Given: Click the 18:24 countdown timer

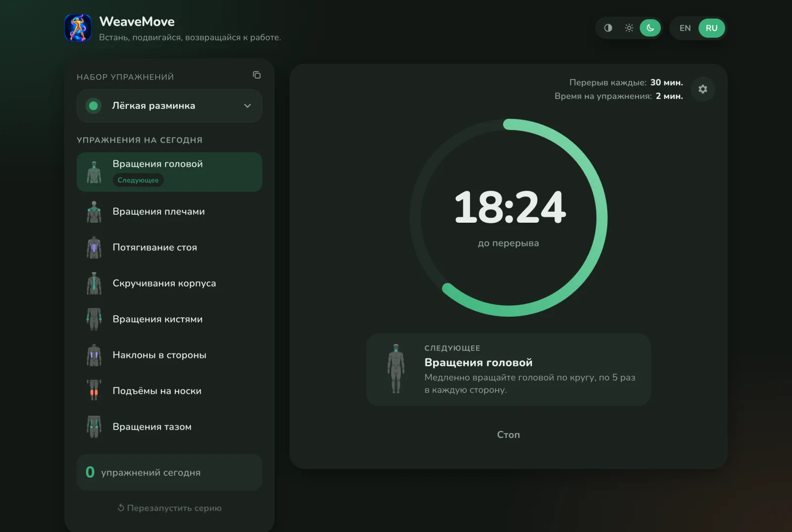Looking at the screenshot, I should (510, 207).
